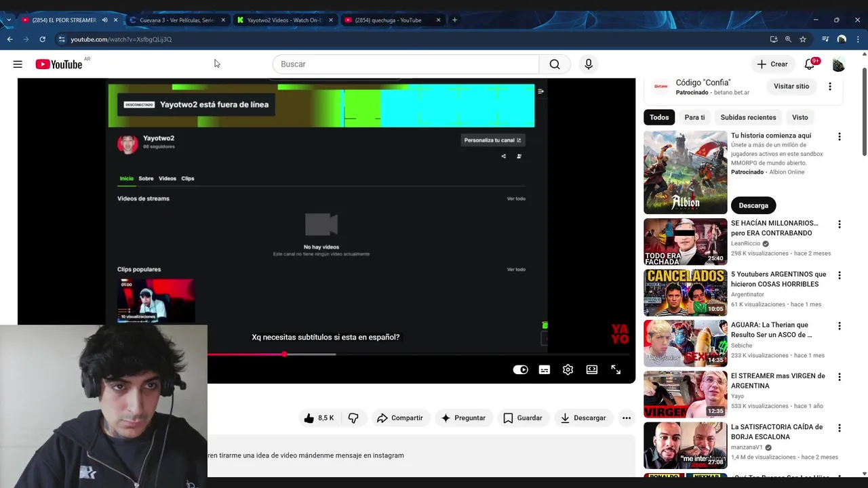Toggle subtitles in the video player

pyautogui.click(x=545, y=369)
